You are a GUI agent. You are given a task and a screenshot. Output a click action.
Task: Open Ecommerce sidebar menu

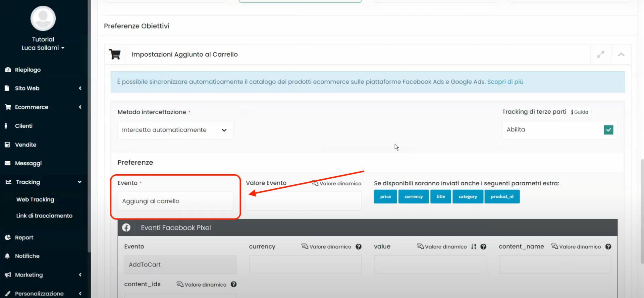[x=32, y=107]
